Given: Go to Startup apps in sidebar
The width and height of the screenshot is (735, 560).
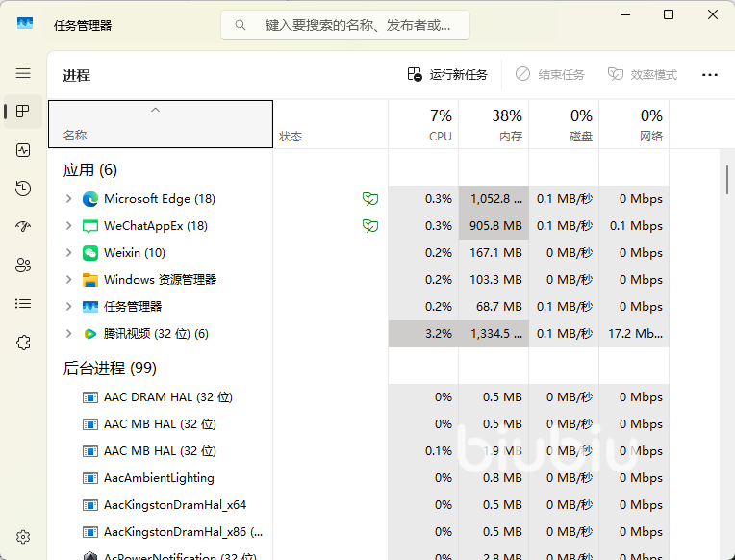Looking at the screenshot, I should (x=23, y=227).
